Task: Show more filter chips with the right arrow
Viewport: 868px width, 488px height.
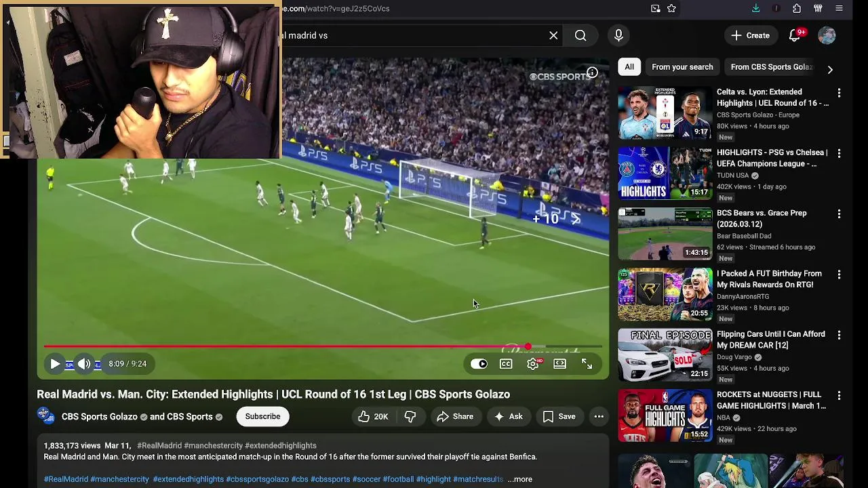Action: click(x=830, y=69)
